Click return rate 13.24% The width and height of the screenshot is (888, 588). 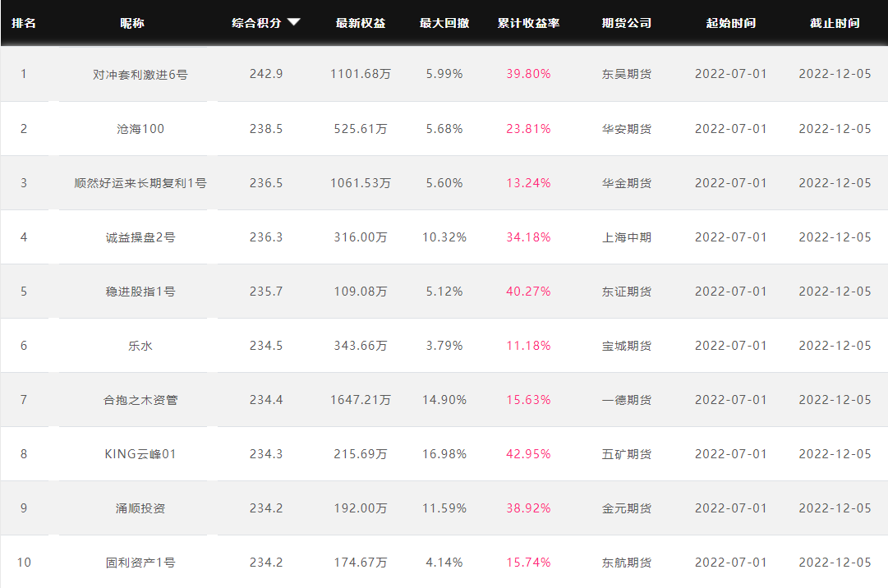click(528, 183)
